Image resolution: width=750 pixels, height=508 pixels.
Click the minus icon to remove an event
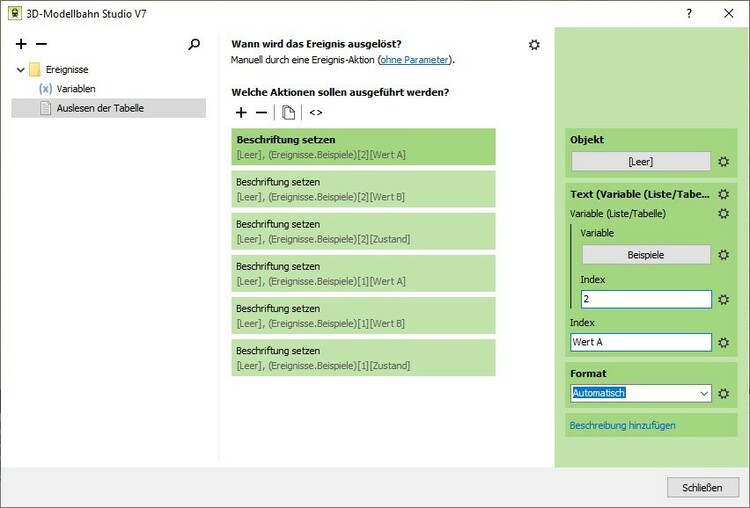coord(41,44)
